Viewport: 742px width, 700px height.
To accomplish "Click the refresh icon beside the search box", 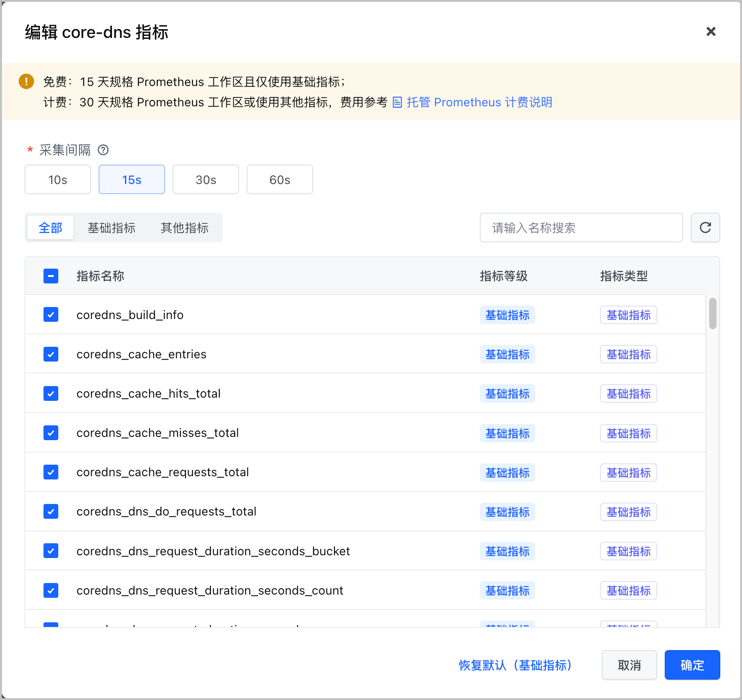I will pyautogui.click(x=705, y=227).
